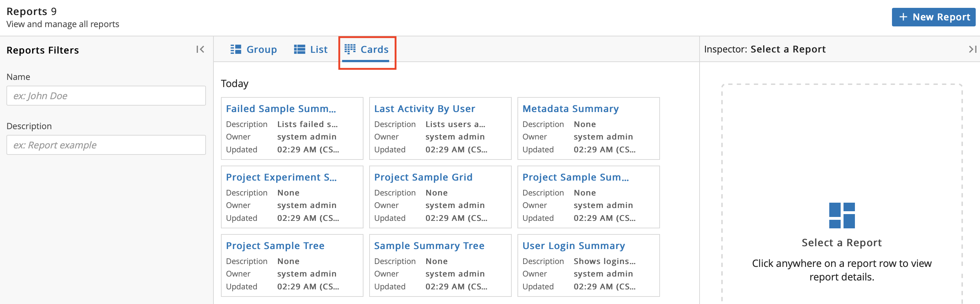Click the 'Lists failed s...' description text
The width and height of the screenshot is (980, 304).
pos(308,124)
